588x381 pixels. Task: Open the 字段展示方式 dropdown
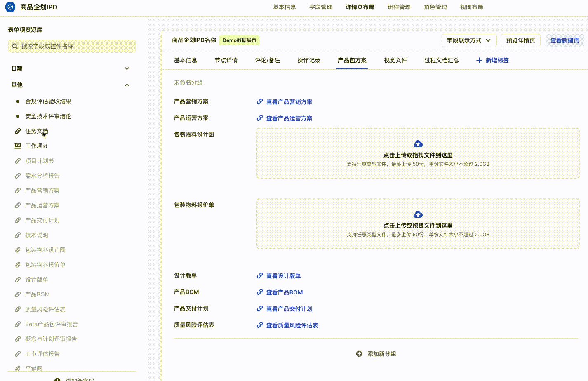[469, 40]
